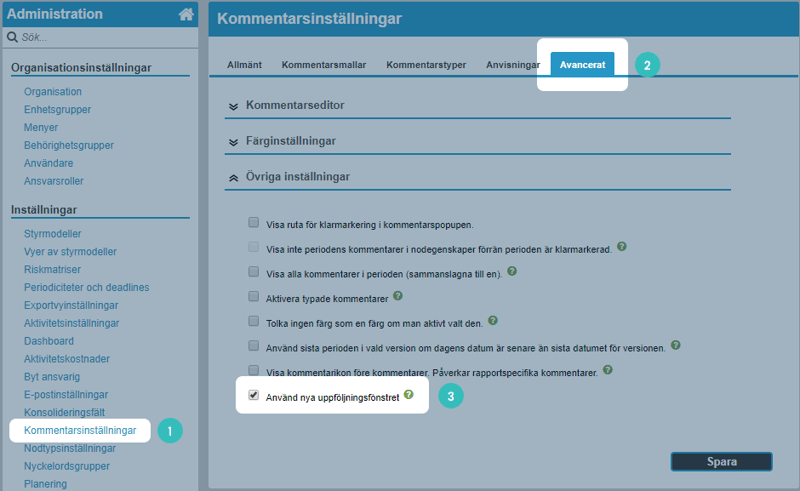Go to Administration home icon

[186, 14]
